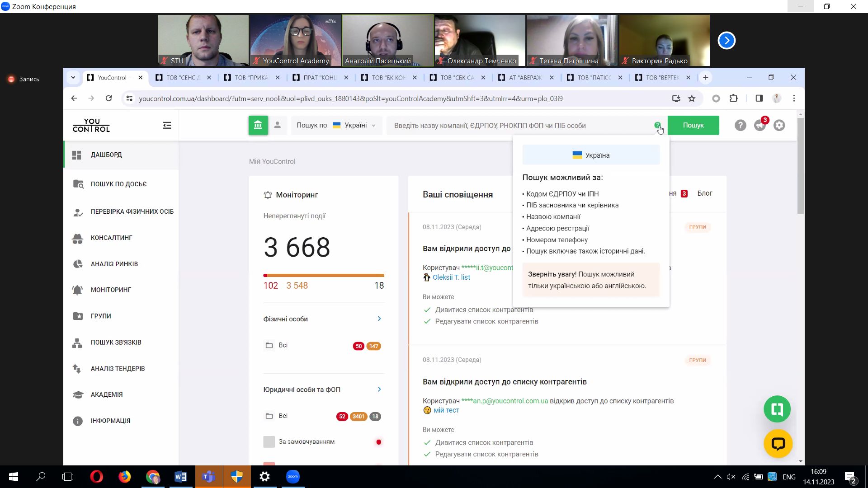Open ПОШУК ПО ДОСЬЄ in sidebar
The height and width of the screenshot is (488, 868).
click(x=121, y=184)
